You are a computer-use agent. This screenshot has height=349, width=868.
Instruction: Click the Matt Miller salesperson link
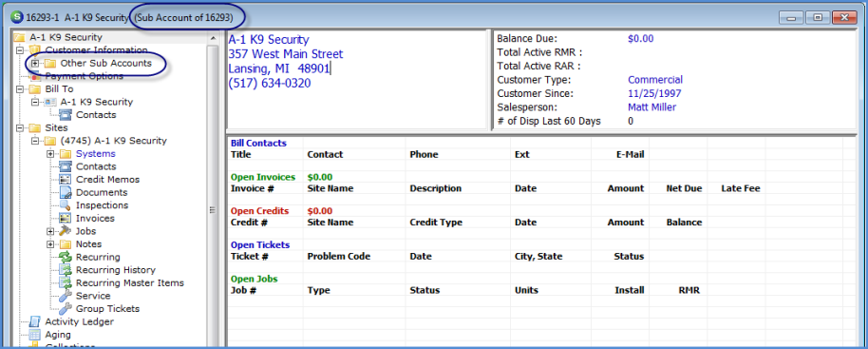651,107
